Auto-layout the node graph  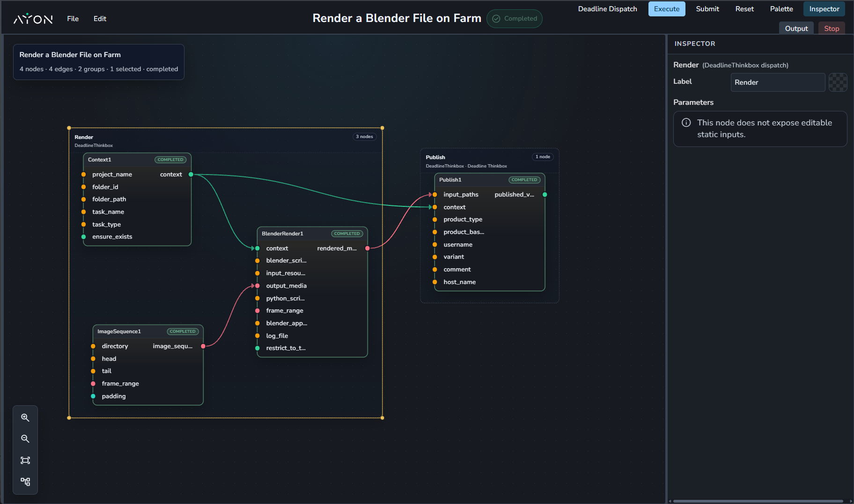click(x=25, y=482)
